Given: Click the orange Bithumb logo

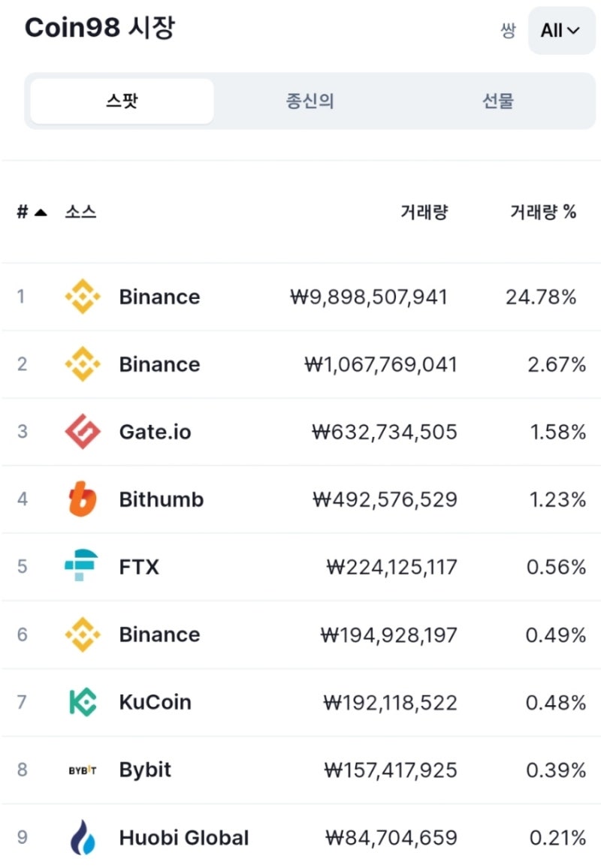Looking at the screenshot, I should [82, 499].
